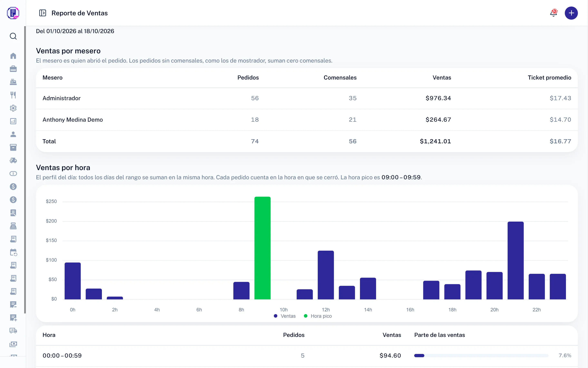Open the archive box icon in sidebar
The height and width of the screenshot is (368, 588).
tap(13, 147)
